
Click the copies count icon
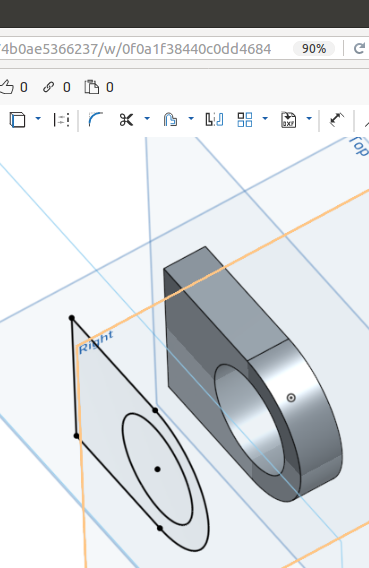pyautogui.click(x=92, y=87)
